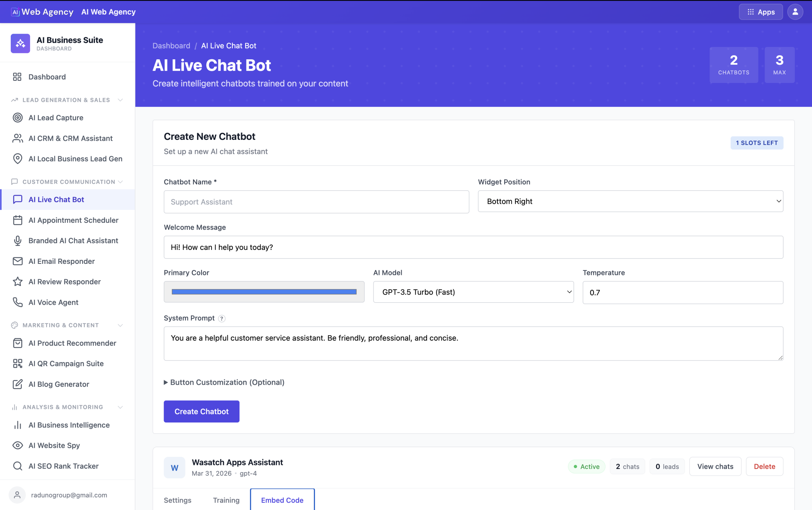The height and width of the screenshot is (510, 812).
Task: Click View chats for Wasatch Apps Assistant
Action: (x=715, y=467)
